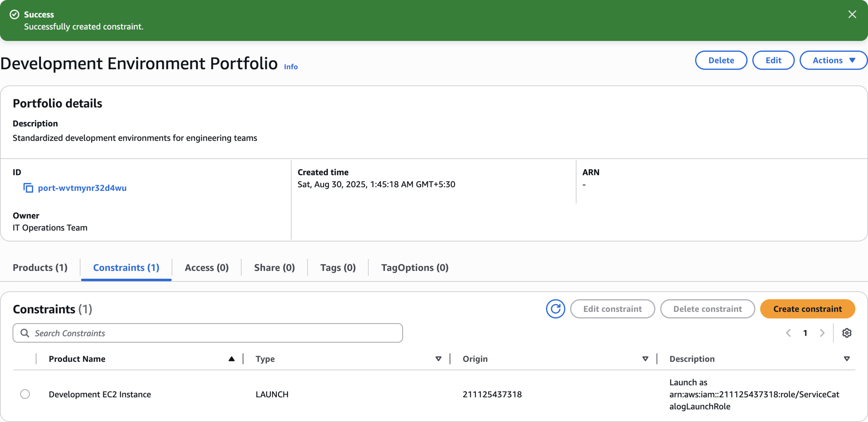The width and height of the screenshot is (868, 422).
Task: Refresh the constraints list
Action: (x=555, y=309)
